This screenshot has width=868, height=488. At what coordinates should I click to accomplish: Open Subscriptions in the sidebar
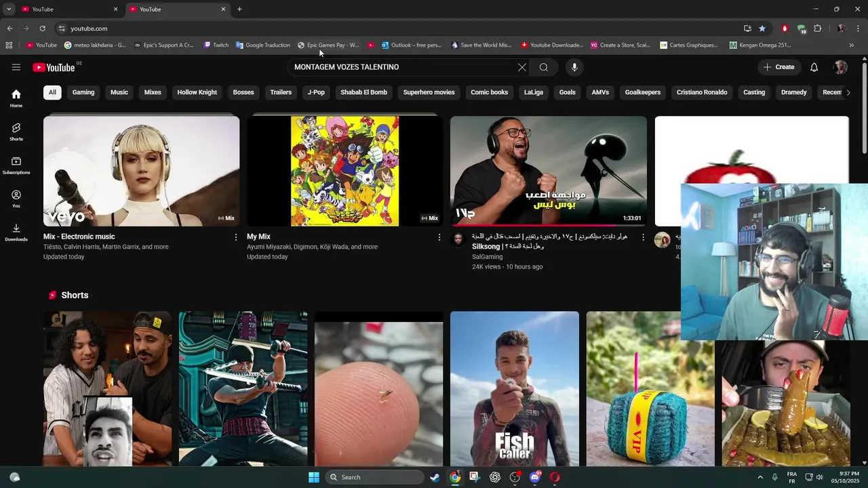(16, 165)
